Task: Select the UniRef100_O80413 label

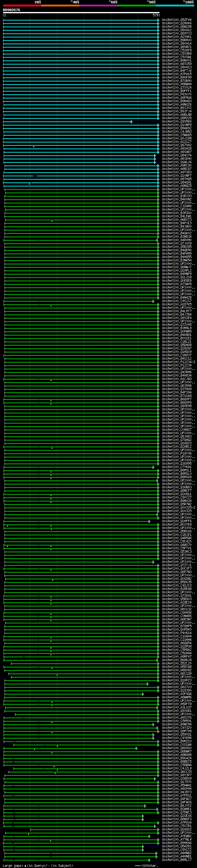Action: point(177,67)
